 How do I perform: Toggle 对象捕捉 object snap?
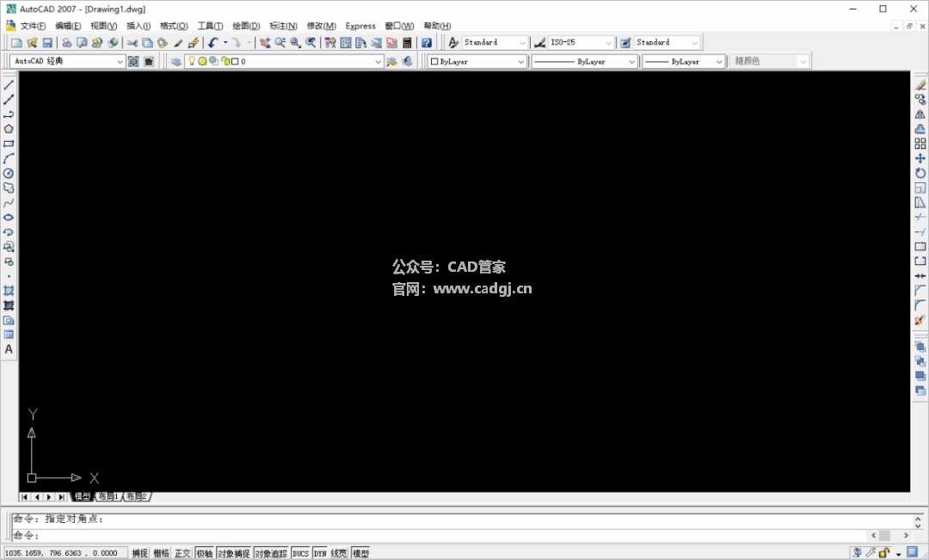234,553
